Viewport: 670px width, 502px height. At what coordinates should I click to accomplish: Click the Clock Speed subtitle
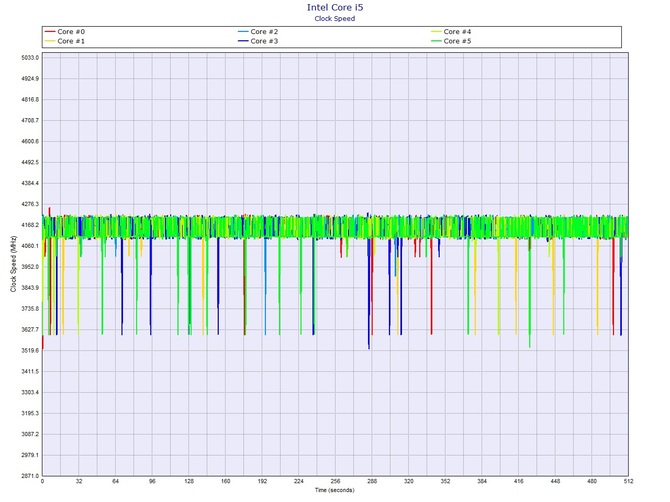pyautogui.click(x=335, y=18)
